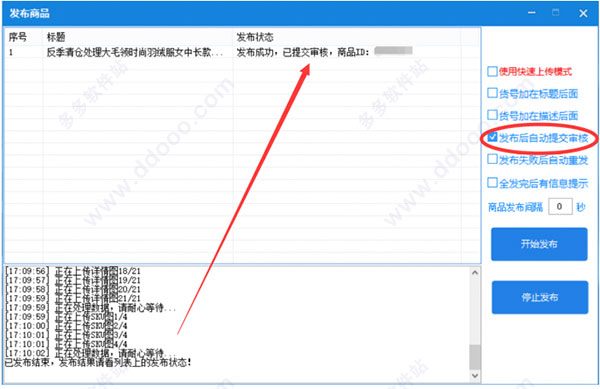This screenshot has width=600, height=389.
Task: Tick 货号加在描述后面 checkbox
Action: [492, 115]
